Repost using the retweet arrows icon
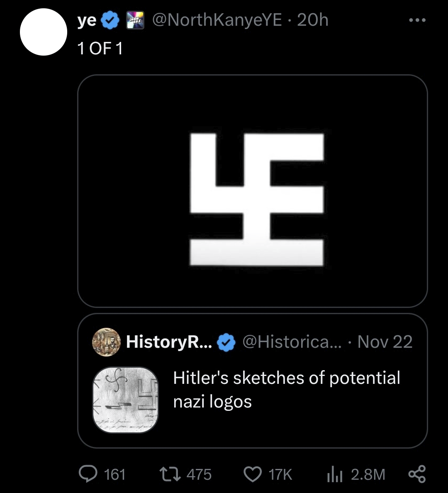448x493 pixels. 170,474
